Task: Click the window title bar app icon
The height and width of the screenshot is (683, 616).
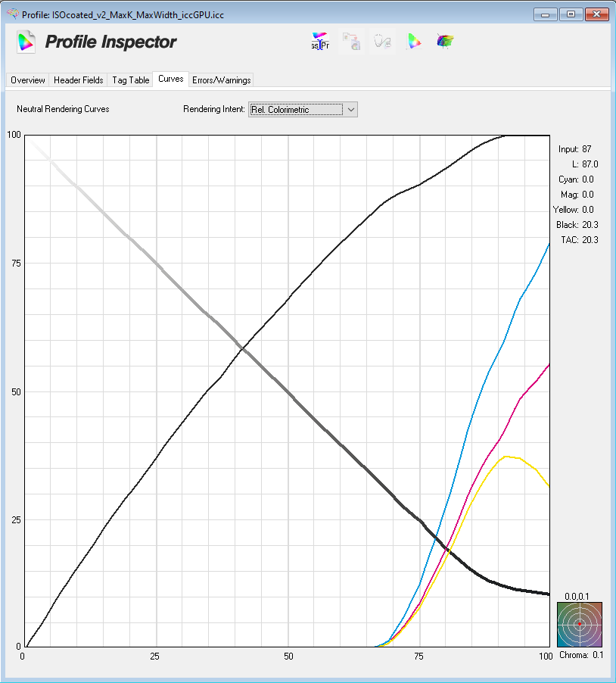Action: click(x=14, y=14)
